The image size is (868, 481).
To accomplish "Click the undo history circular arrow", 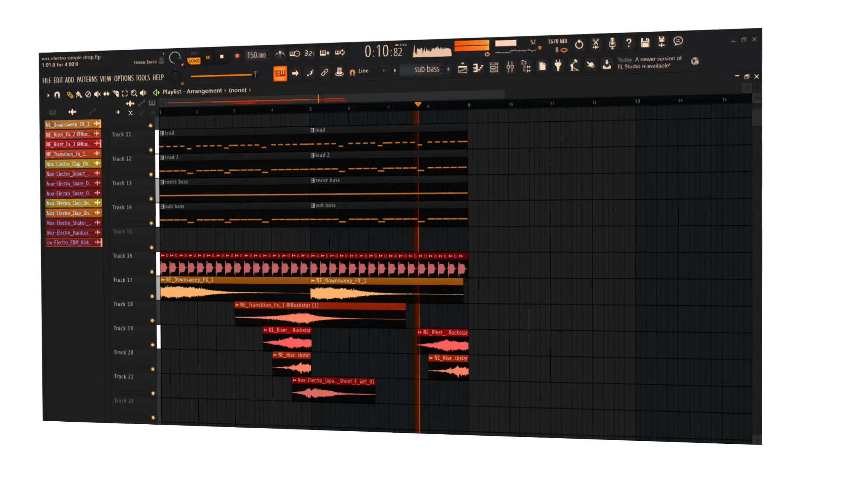I will [x=579, y=44].
